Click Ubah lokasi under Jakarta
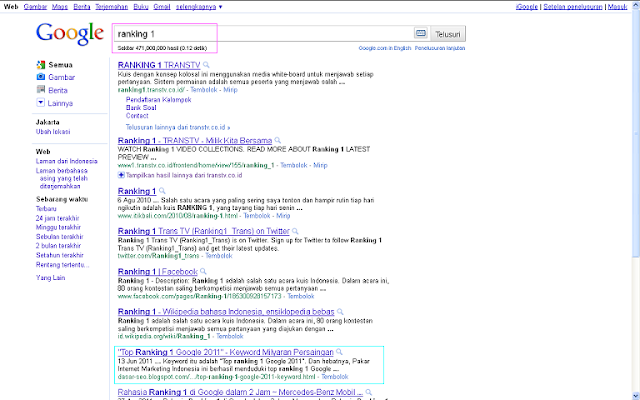This screenshot has width=640, height=400. click(x=53, y=132)
